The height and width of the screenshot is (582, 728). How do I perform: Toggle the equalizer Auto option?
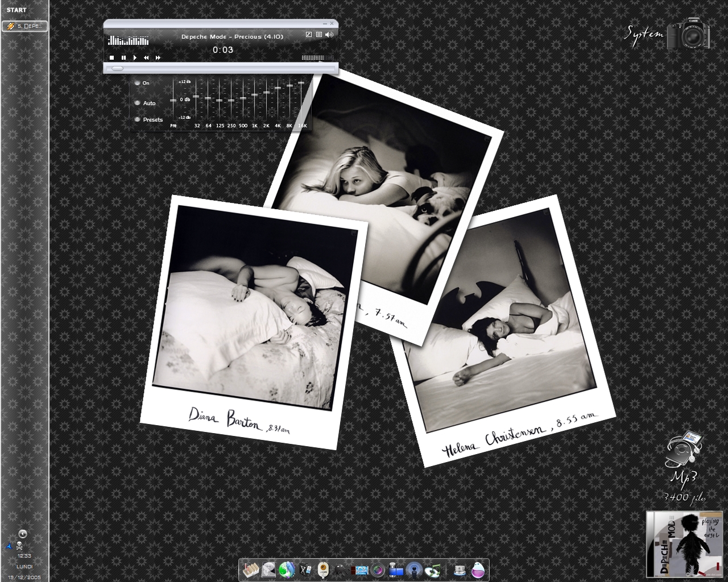(x=137, y=103)
